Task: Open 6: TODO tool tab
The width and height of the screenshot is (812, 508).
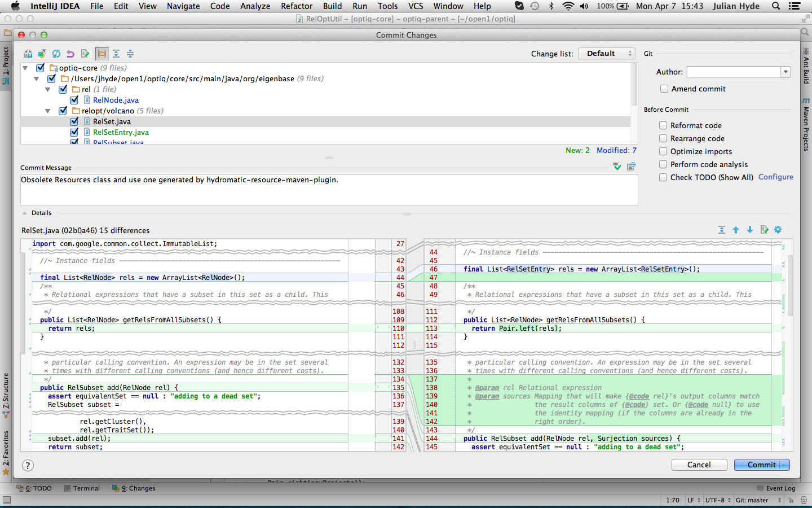Action: [34, 488]
